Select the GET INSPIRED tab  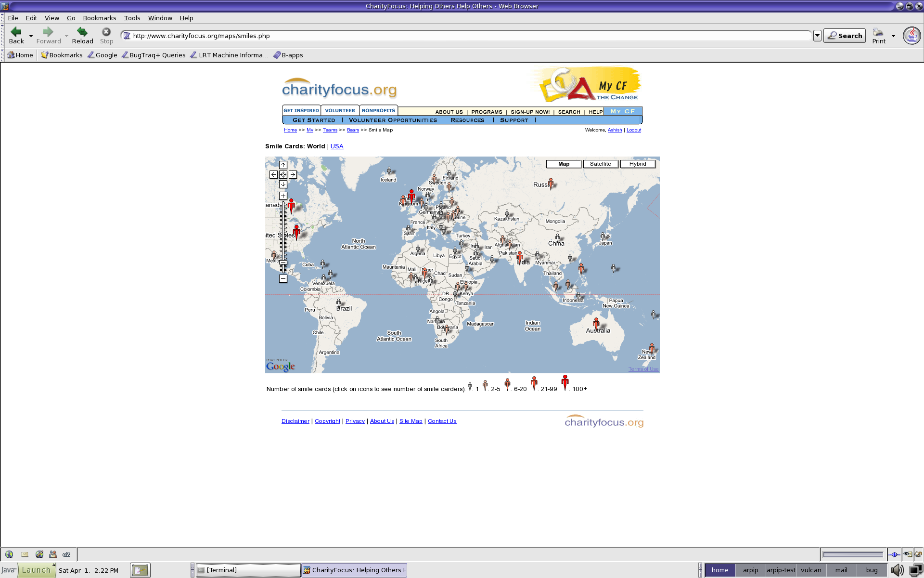pos(301,110)
